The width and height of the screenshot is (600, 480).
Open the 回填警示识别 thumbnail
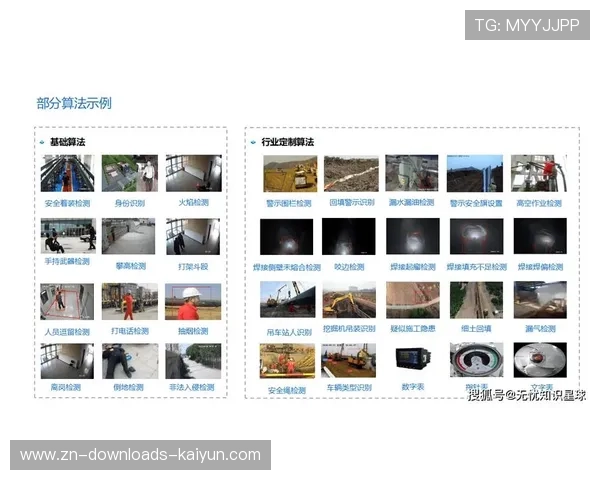351,174
